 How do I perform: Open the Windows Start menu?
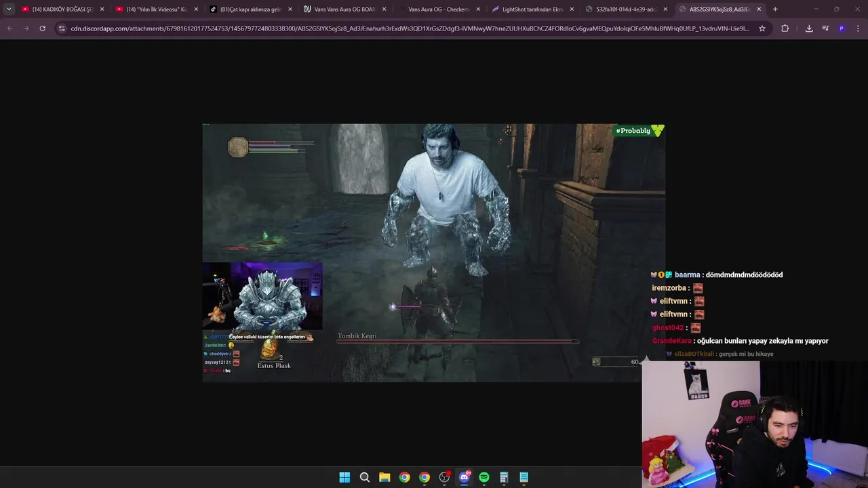[x=344, y=477]
